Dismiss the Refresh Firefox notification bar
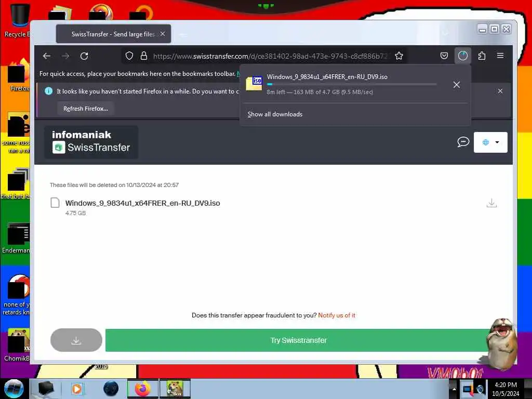 point(500,91)
